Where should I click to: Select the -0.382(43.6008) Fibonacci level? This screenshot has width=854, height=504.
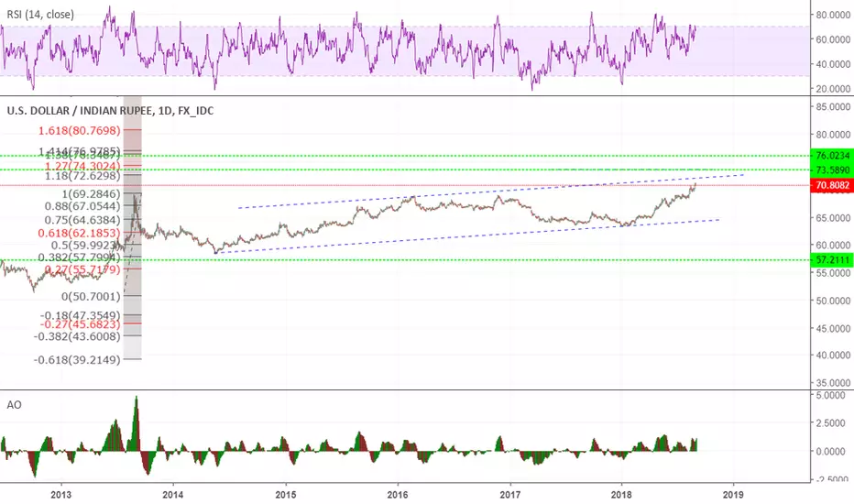(x=77, y=336)
